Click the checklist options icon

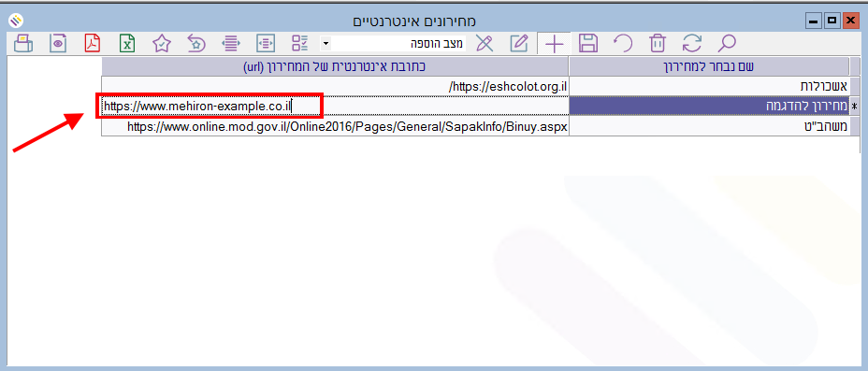point(300,43)
